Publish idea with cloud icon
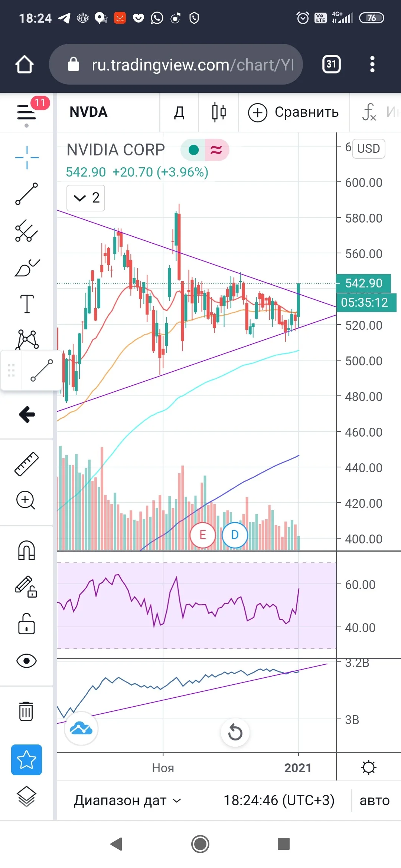 tap(81, 729)
